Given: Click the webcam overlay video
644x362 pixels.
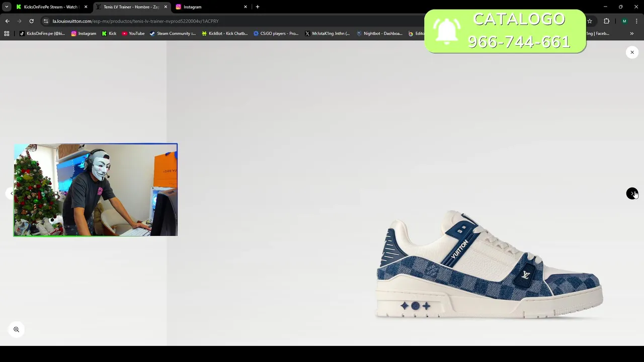Looking at the screenshot, I should point(96,190).
